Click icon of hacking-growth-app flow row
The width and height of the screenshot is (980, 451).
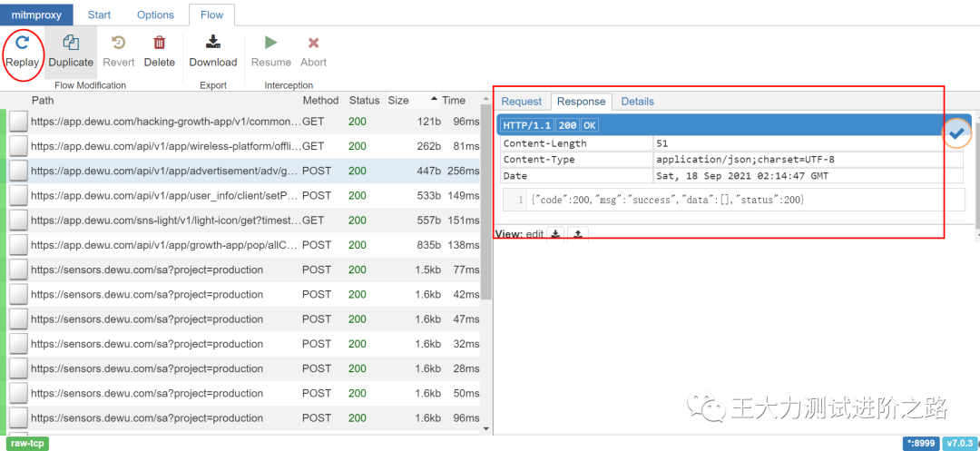pyautogui.click(x=19, y=122)
